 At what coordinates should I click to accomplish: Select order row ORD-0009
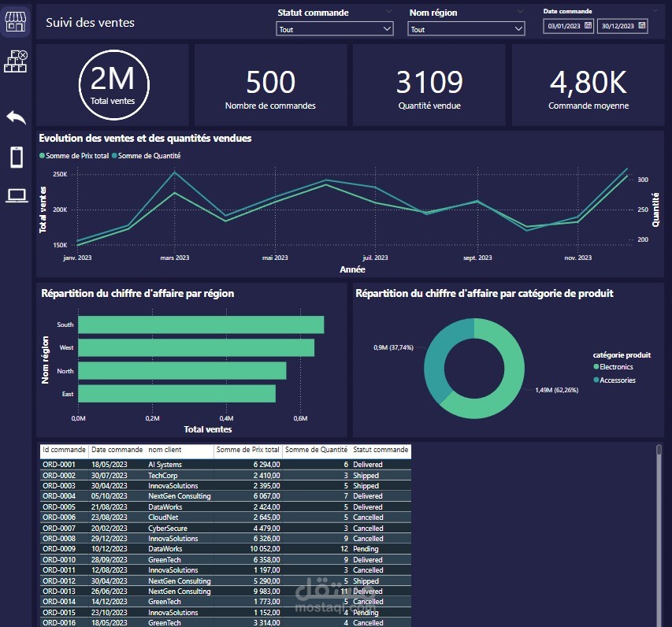tap(226, 548)
